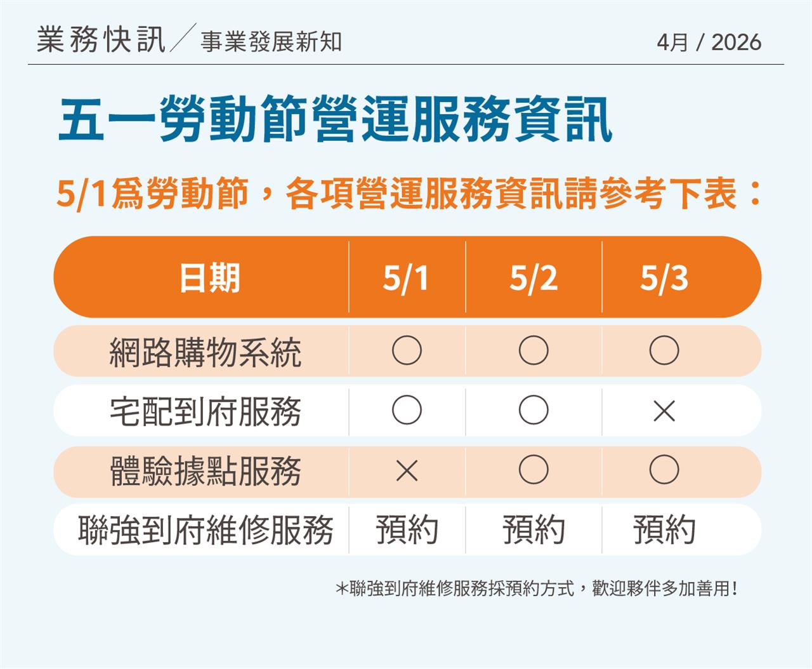Screen dimensions: 812x669
Task: Click the 4月 / 2026 date label
Action: coord(709,43)
